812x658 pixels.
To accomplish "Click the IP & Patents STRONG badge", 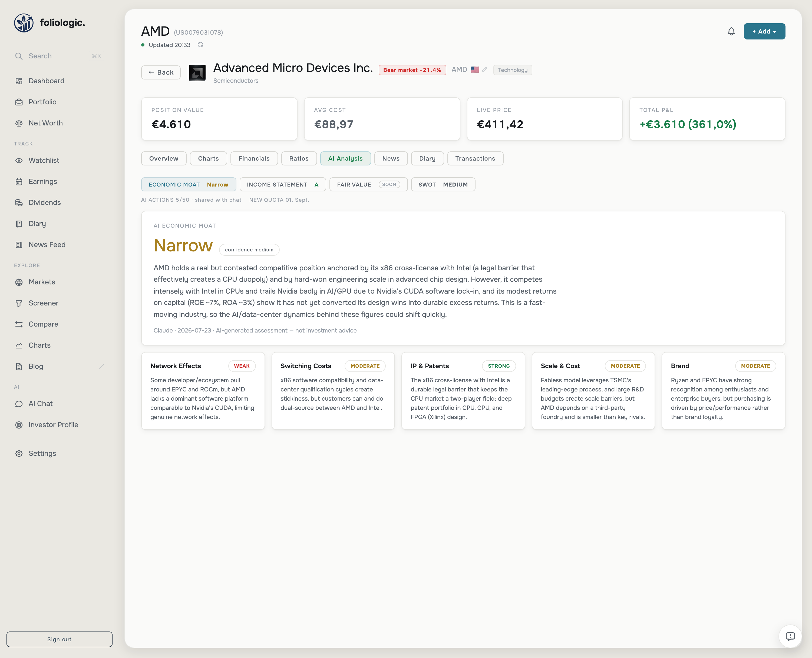I will (x=499, y=366).
